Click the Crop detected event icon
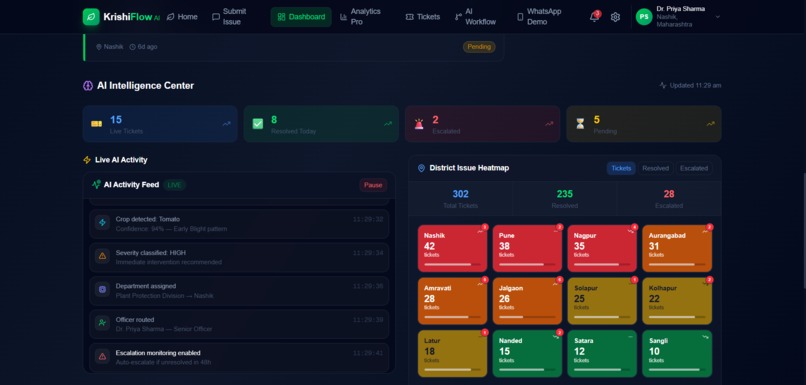This screenshot has width=806, height=385. (102, 223)
